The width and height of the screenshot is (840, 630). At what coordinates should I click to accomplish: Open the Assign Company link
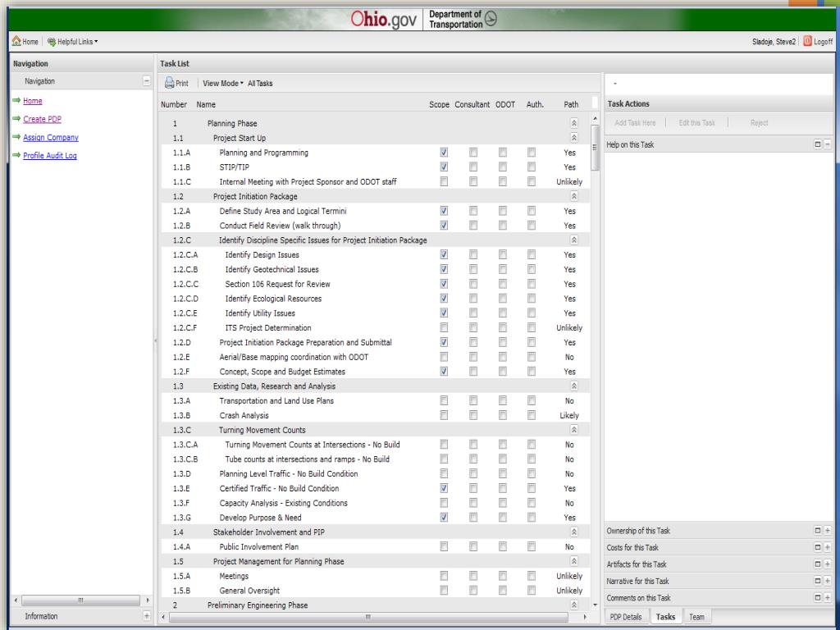pos(51,137)
